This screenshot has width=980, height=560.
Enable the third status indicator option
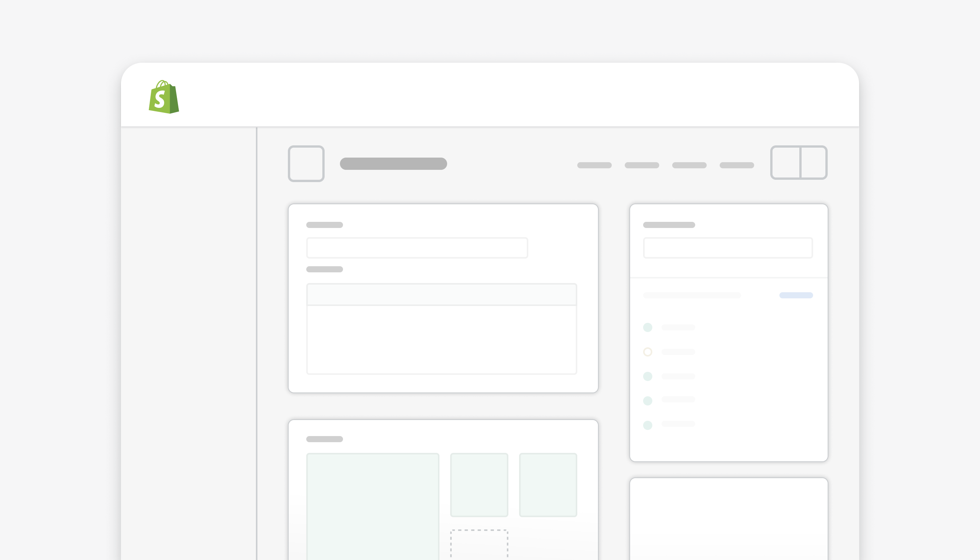[x=647, y=376]
